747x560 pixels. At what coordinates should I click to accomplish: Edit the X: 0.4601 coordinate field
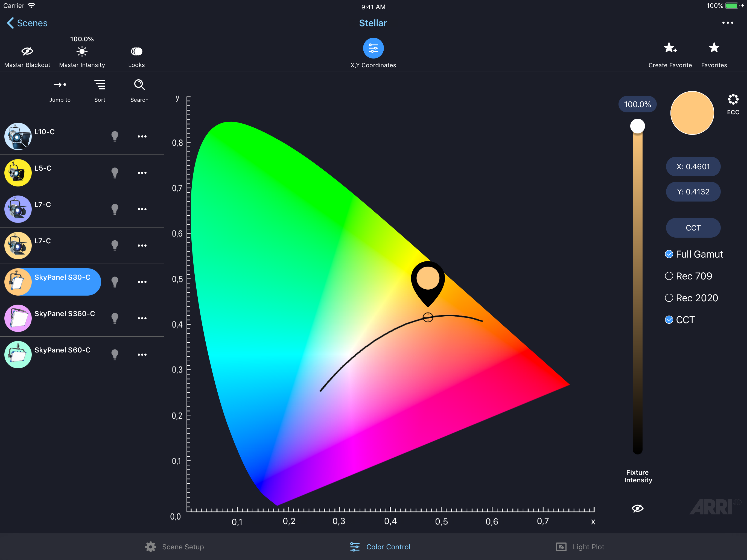coord(693,167)
